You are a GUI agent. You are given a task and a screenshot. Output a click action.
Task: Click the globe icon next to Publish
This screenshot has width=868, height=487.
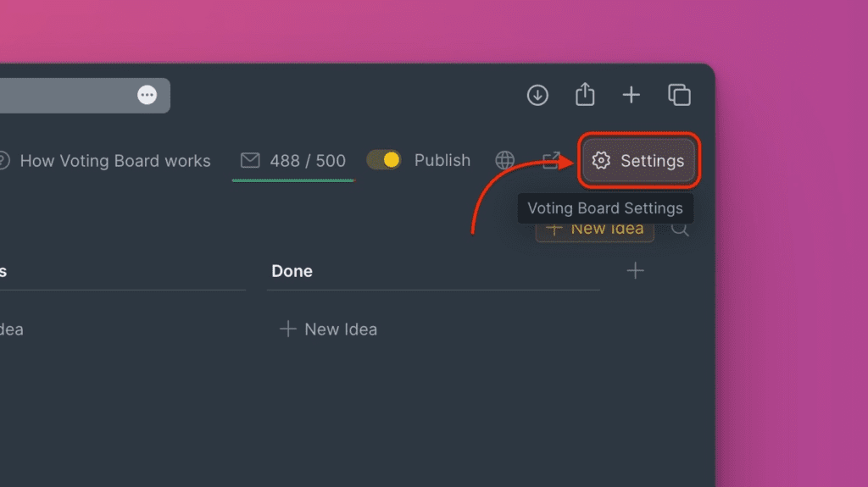coord(505,160)
